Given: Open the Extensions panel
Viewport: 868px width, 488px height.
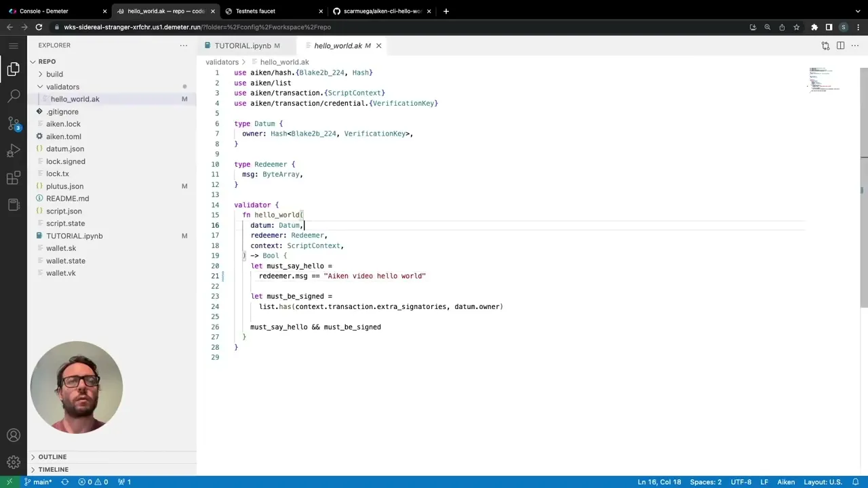Looking at the screenshot, I should pyautogui.click(x=14, y=178).
